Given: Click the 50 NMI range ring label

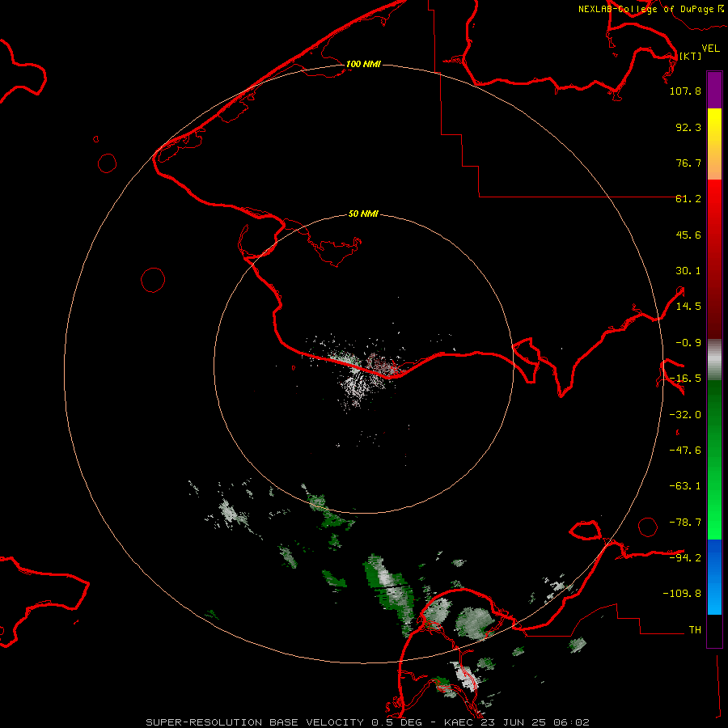Looking at the screenshot, I should coord(363,214).
